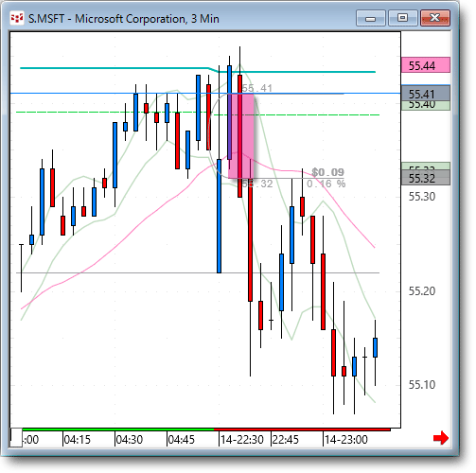Click the 14-23:00 time axis label
The width and height of the screenshot is (476, 473).
coord(346,440)
